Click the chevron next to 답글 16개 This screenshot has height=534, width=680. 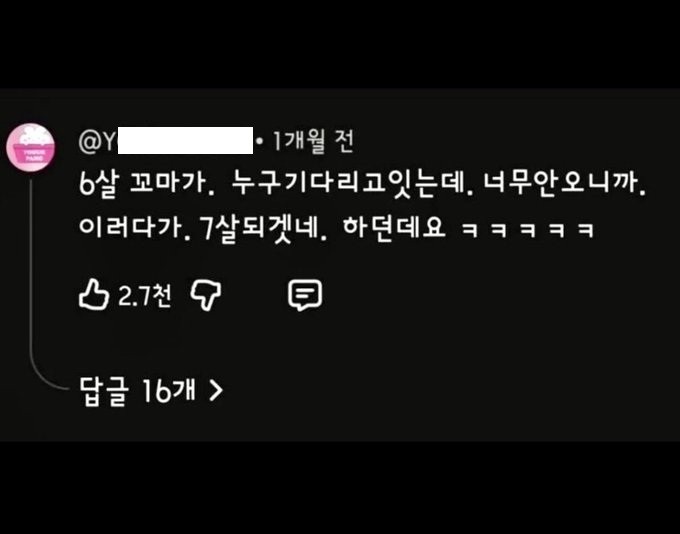click(216, 390)
